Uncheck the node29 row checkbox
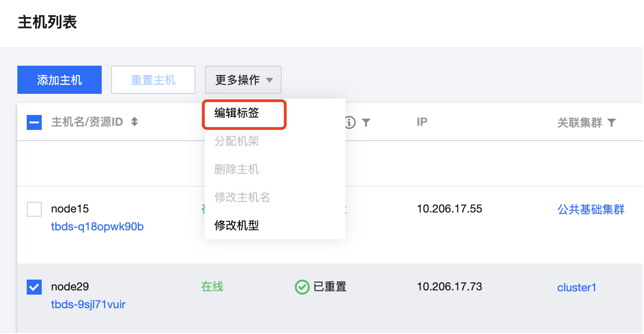644x334 pixels. [34, 287]
